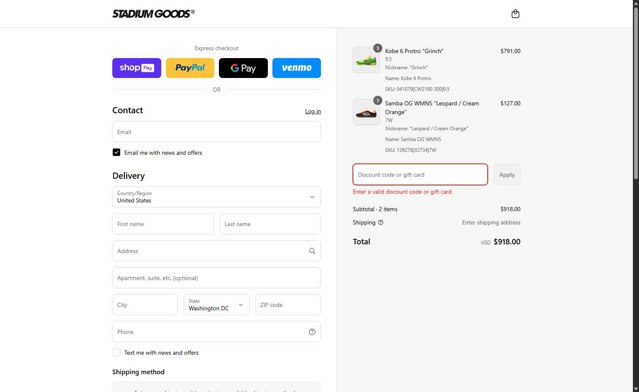Click the scrollbar down arrow
Viewport: 639px width, 392px height.
(636, 389)
